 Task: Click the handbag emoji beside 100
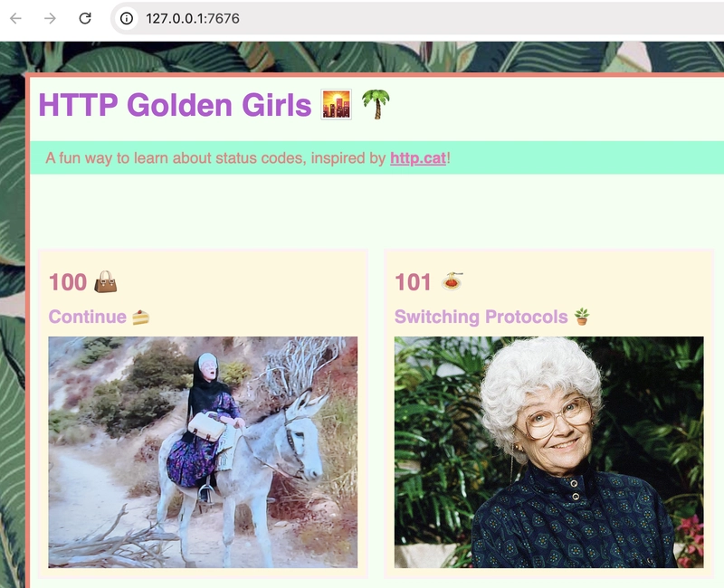106,281
